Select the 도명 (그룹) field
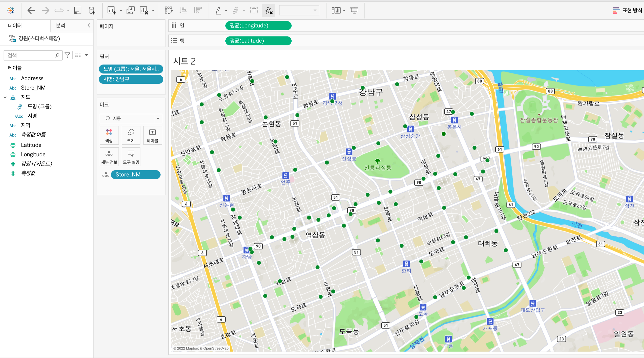 (40, 106)
